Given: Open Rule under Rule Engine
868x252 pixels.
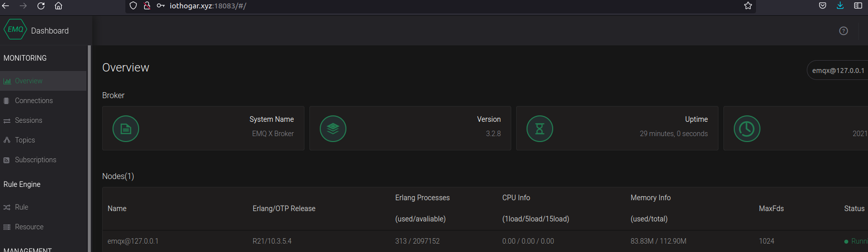Looking at the screenshot, I should click(21, 207).
